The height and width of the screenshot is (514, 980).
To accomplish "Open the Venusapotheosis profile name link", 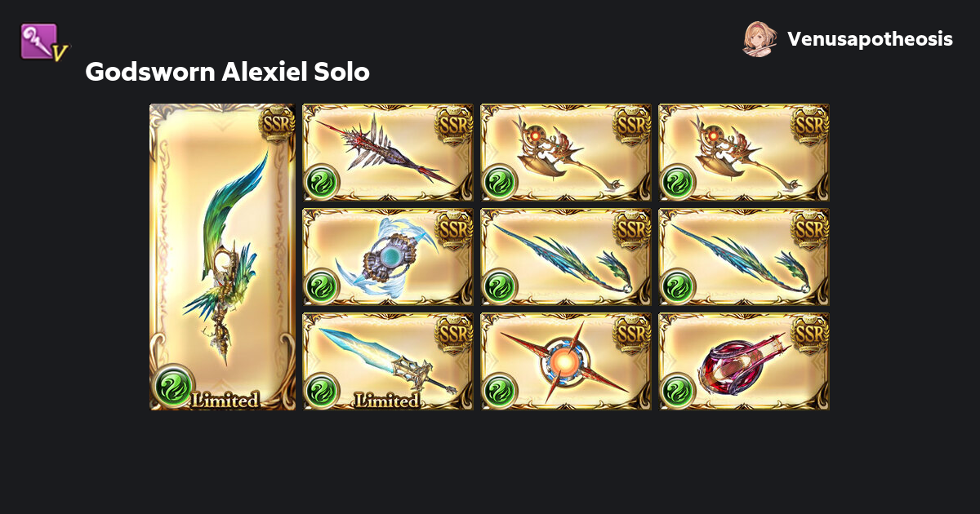I will click(x=870, y=39).
